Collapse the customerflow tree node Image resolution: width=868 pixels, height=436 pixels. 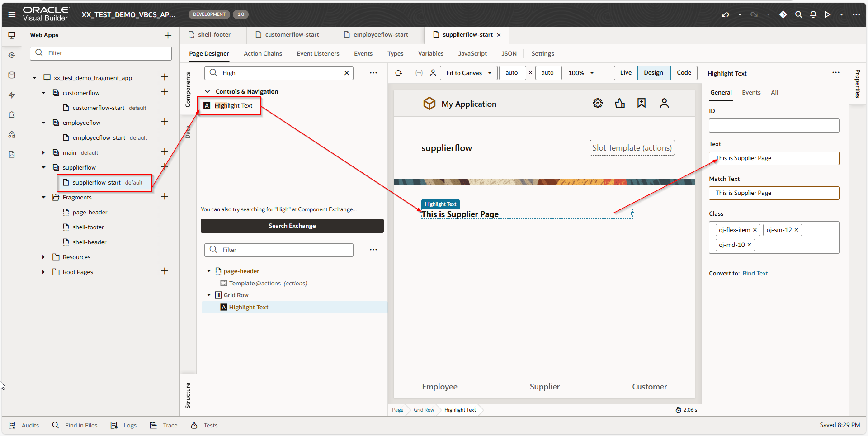[x=43, y=93]
